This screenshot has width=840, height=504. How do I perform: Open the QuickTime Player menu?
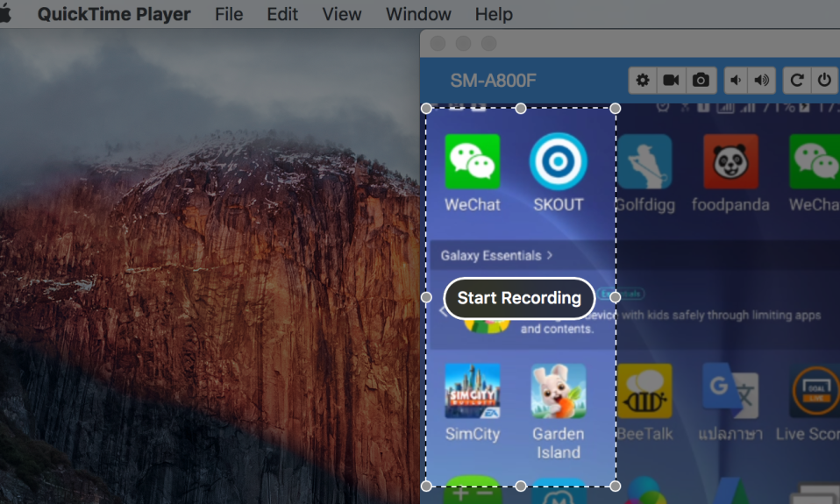(114, 14)
